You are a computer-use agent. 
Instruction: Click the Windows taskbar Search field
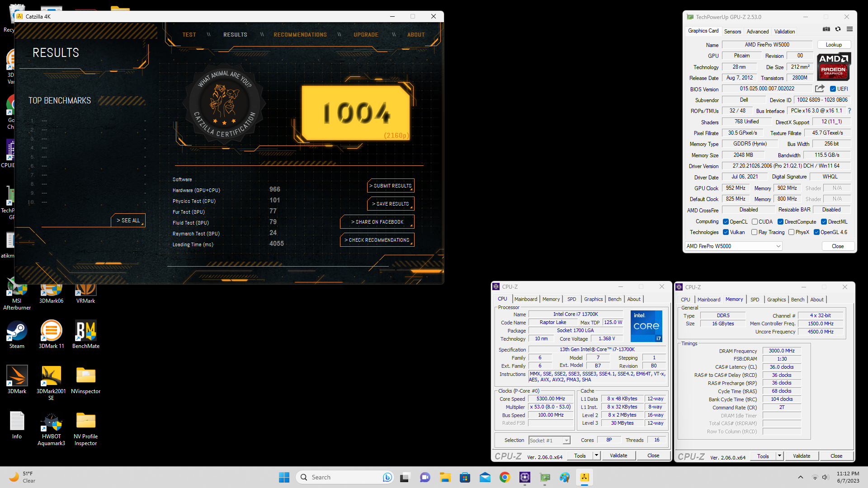tap(344, 477)
